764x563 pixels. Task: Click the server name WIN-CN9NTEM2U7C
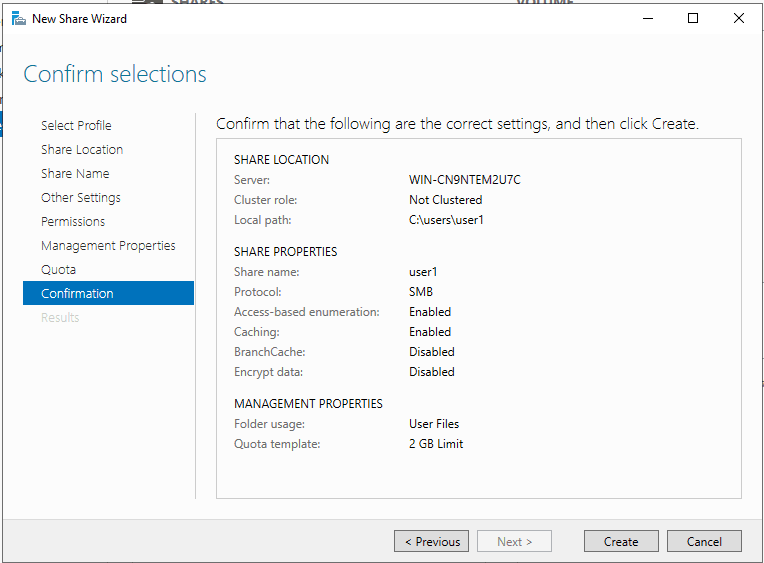[464, 180]
